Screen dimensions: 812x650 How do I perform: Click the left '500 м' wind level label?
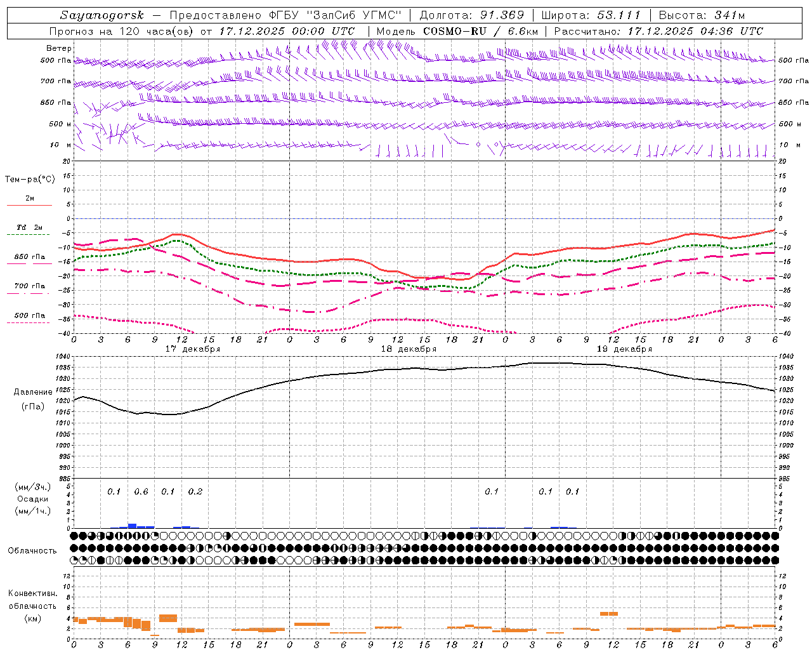pos(60,124)
